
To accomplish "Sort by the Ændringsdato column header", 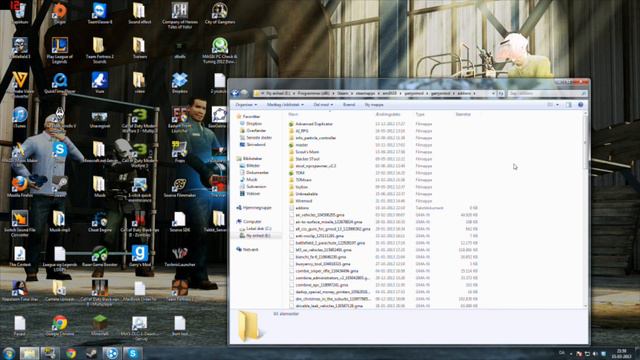I will pyautogui.click(x=388, y=114).
